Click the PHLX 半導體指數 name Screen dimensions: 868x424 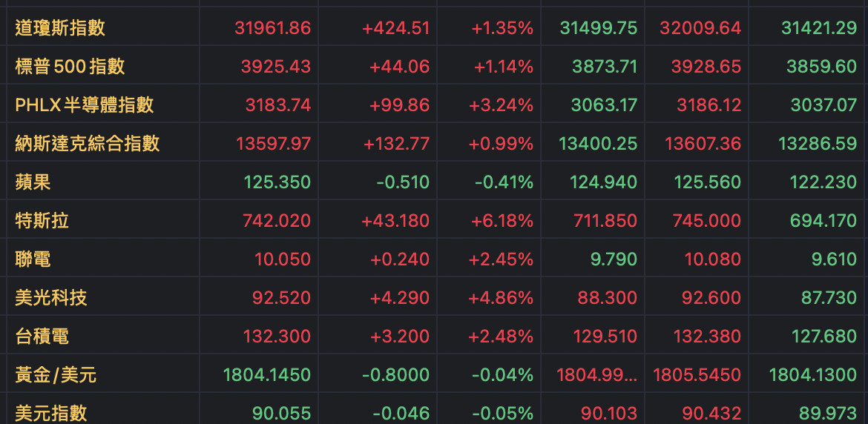[85, 105]
